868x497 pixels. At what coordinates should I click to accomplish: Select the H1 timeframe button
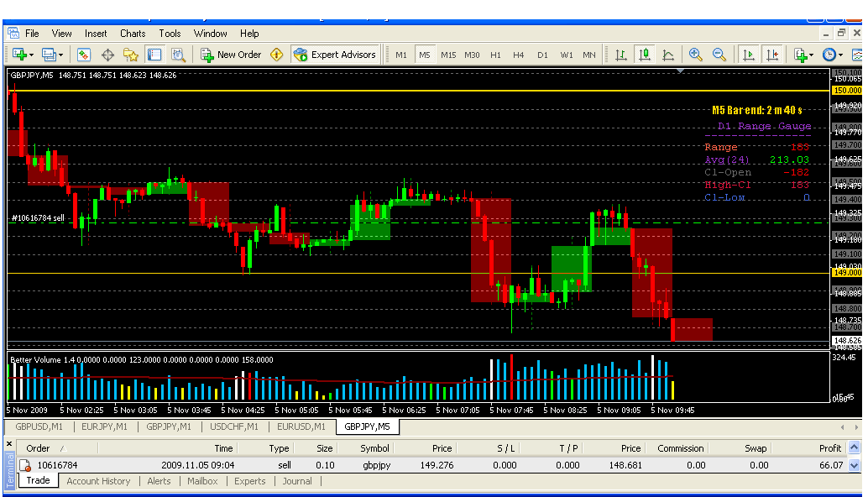click(x=495, y=55)
